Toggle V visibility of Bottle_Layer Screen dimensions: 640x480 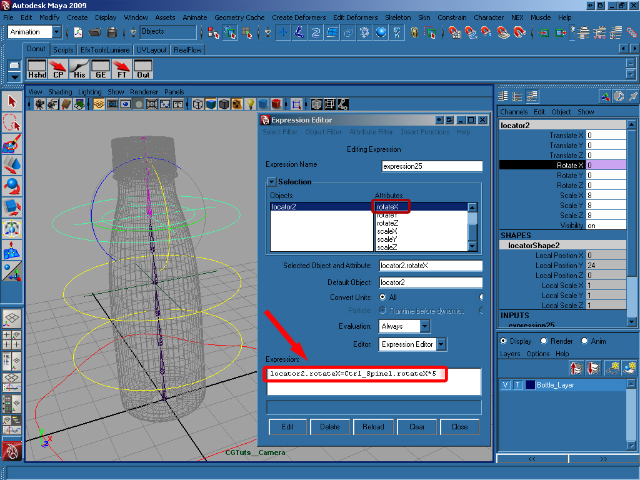(x=505, y=384)
